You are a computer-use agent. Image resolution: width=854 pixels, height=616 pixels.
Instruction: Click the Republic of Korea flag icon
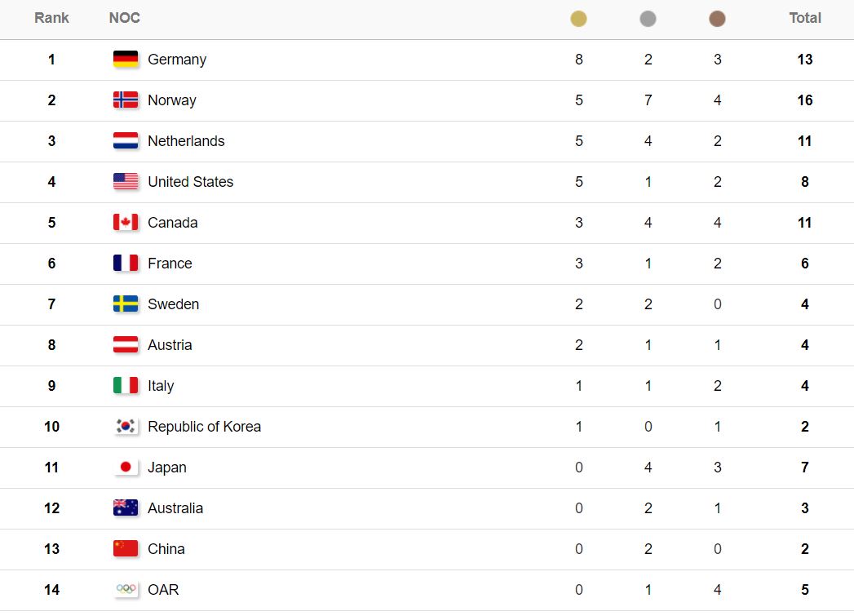(x=126, y=426)
